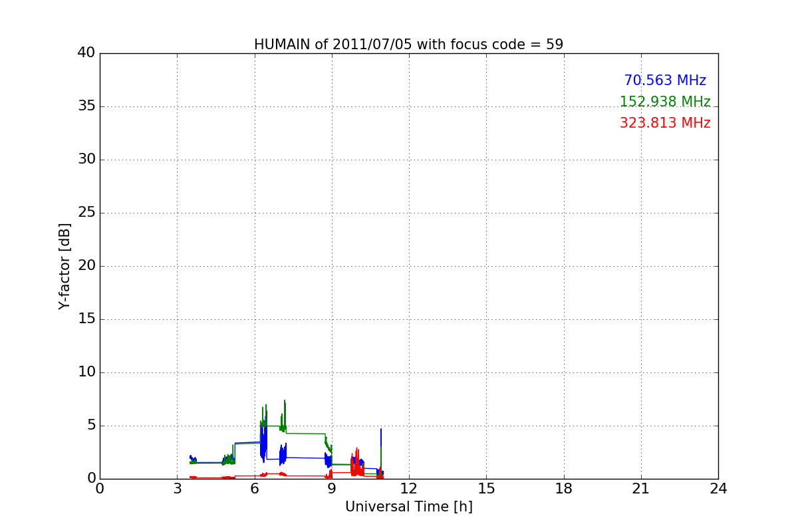The width and height of the screenshot is (798, 532).
Task: Select the green '152.938 MHz' legend label
Action: (x=665, y=102)
